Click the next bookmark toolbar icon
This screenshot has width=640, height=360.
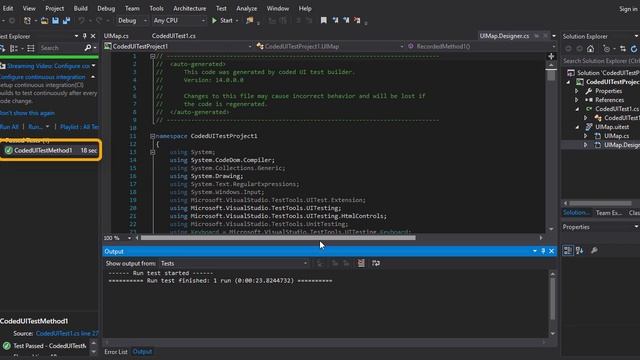(346, 20)
